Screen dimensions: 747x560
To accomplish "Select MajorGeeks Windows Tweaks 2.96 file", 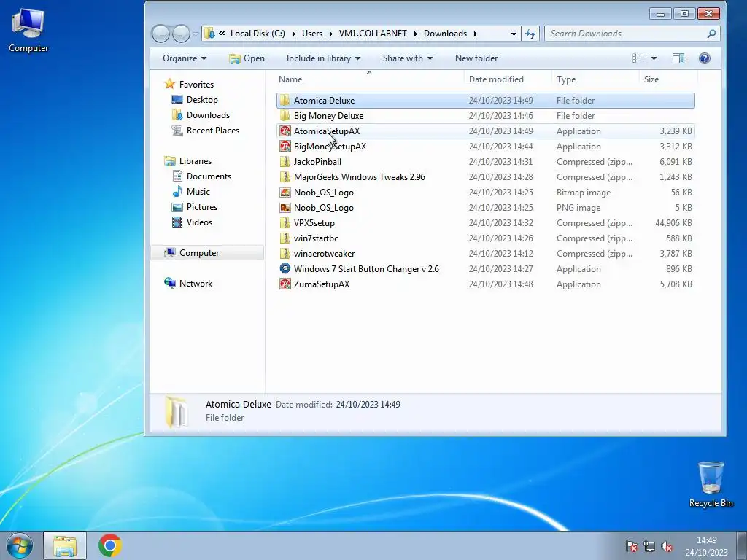I will click(x=485, y=177).
